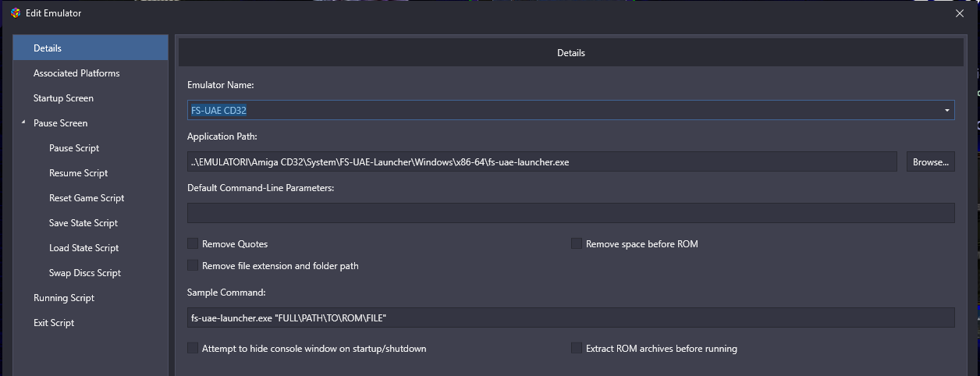The width and height of the screenshot is (980, 376).
Task: Close the Edit Emulator window
Action: (x=960, y=12)
